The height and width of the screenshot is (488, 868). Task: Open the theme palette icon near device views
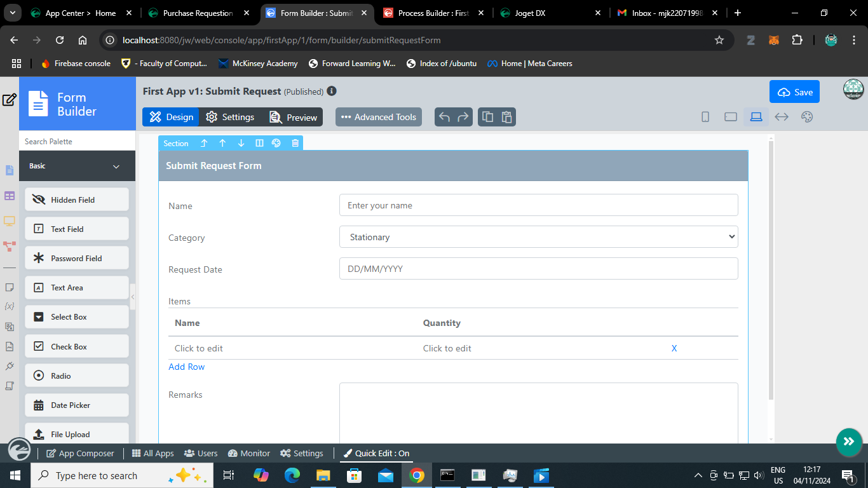point(807,117)
